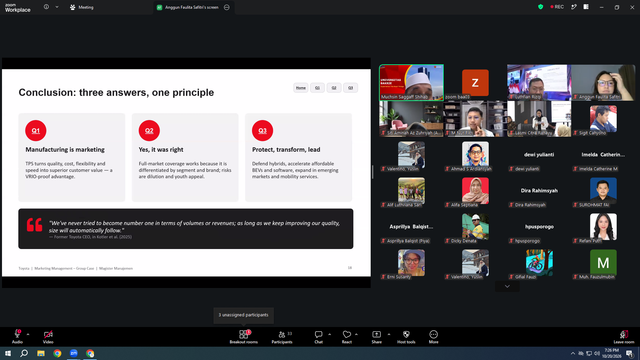Viewport: 640px width, 360px height.
Task: Open audio options arrow next to Audio
Action: 28,334
